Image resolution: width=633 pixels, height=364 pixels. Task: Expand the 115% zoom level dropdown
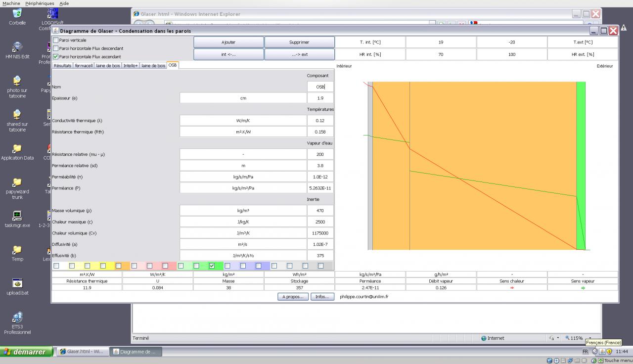point(590,338)
